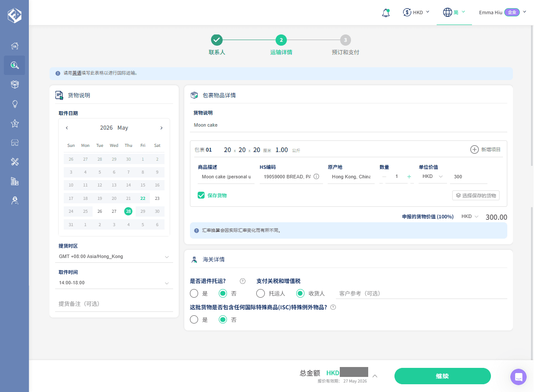Screen dimensions: 534x392
Task: Open the declared value HKD dropdown
Action: (470, 217)
